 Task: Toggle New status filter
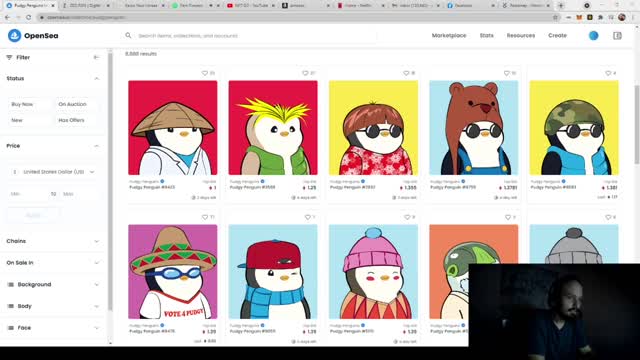(30, 120)
